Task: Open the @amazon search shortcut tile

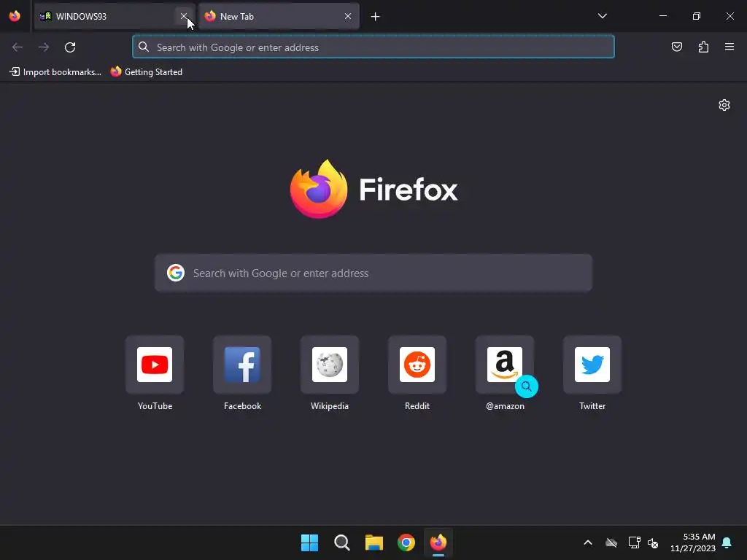Action: [505, 365]
